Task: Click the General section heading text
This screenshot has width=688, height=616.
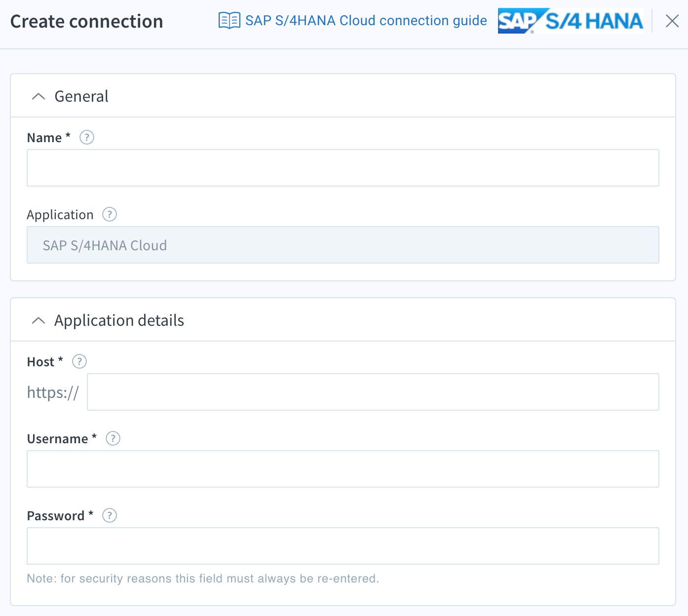Action: pos(81,96)
